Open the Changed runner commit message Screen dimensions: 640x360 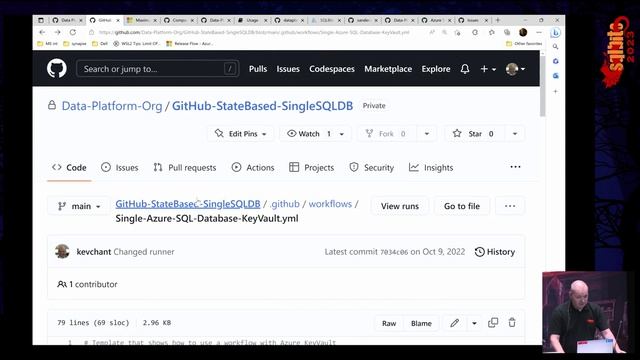(x=144, y=252)
